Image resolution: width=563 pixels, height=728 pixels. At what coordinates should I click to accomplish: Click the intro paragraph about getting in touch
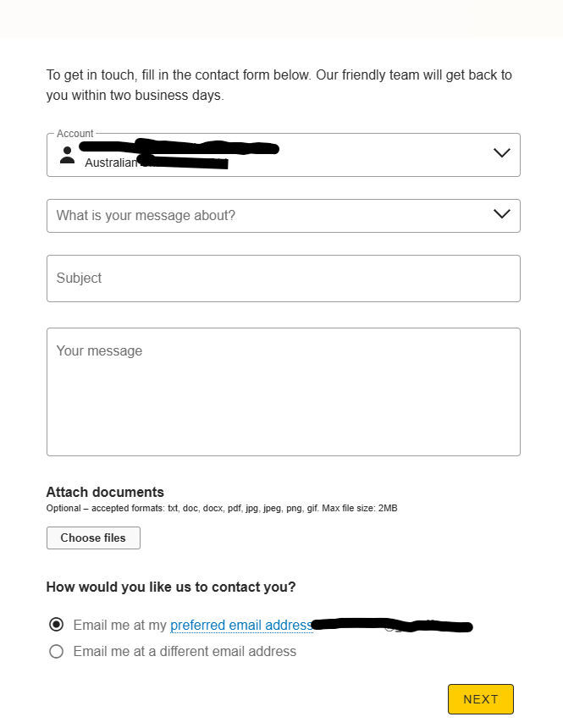point(279,85)
